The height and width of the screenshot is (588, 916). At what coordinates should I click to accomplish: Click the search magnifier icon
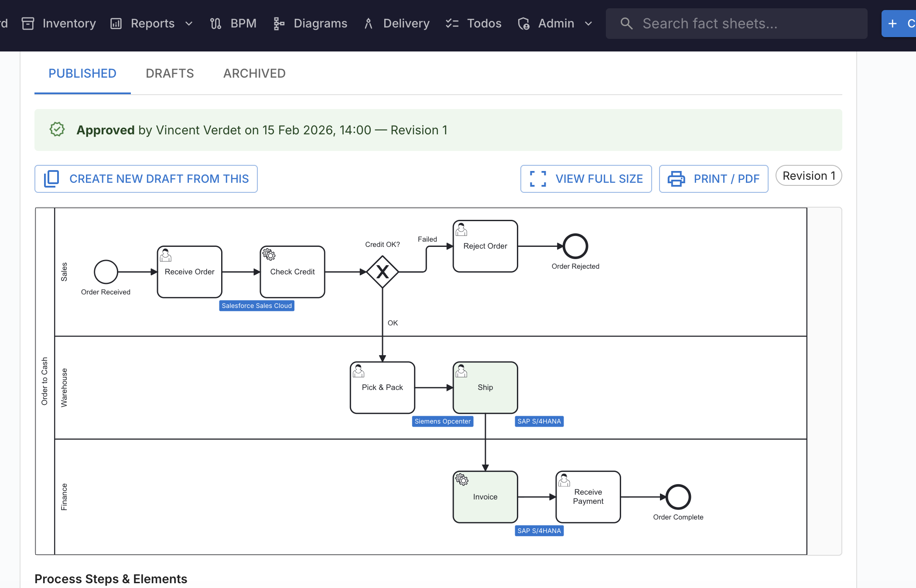point(626,24)
